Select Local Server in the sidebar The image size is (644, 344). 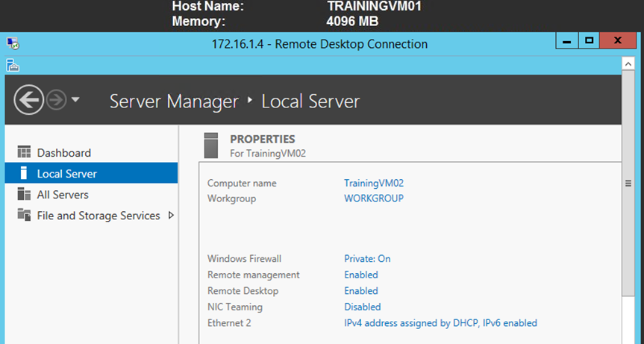[x=91, y=173]
